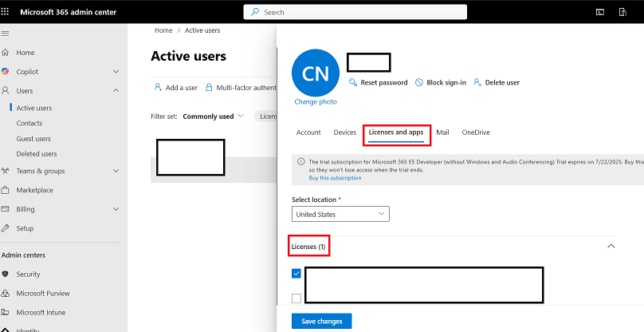Open Marketplace in the sidebar
Screen dimensions: 644x332
pos(34,190)
